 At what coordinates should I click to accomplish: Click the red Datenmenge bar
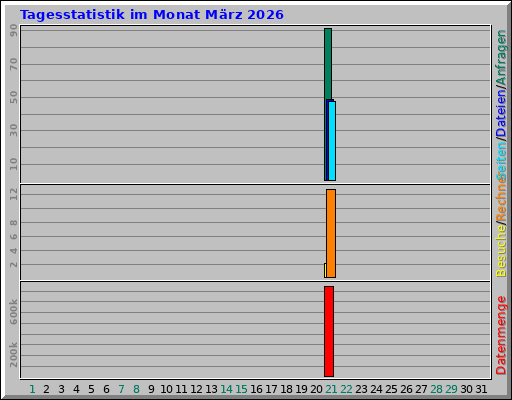[x=329, y=331]
